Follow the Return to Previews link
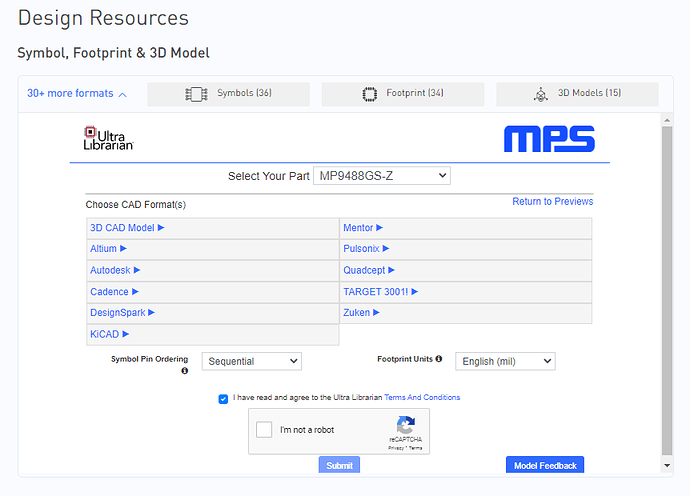This screenshot has height=496, width=690. pos(552,202)
